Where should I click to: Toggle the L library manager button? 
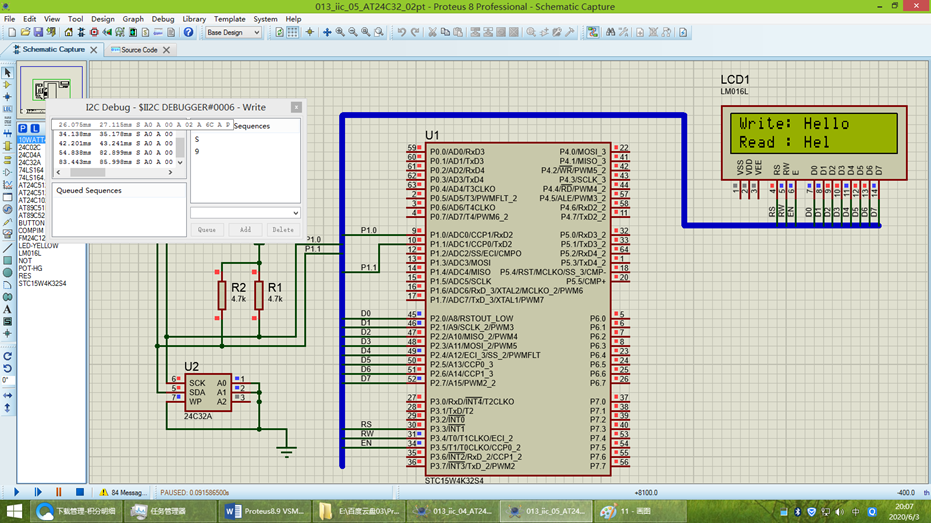(x=35, y=128)
